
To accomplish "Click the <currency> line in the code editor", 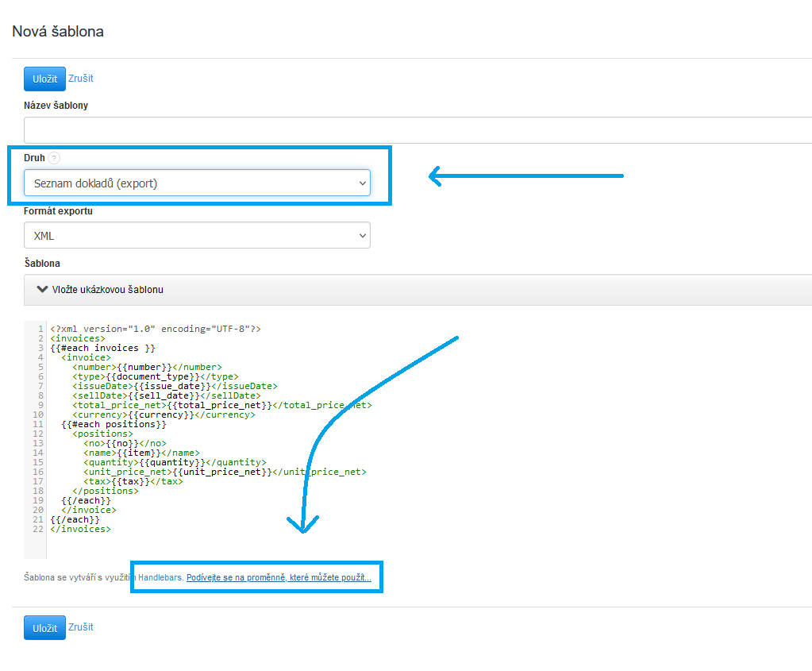I will 164,415.
